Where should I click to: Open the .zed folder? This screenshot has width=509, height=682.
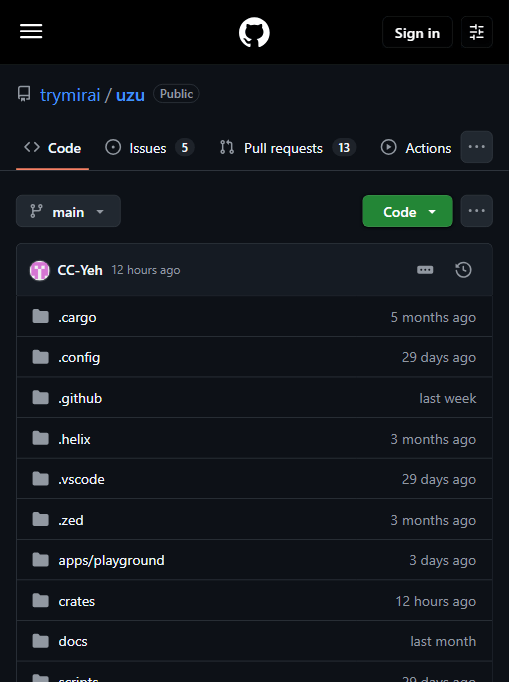click(x=71, y=520)
